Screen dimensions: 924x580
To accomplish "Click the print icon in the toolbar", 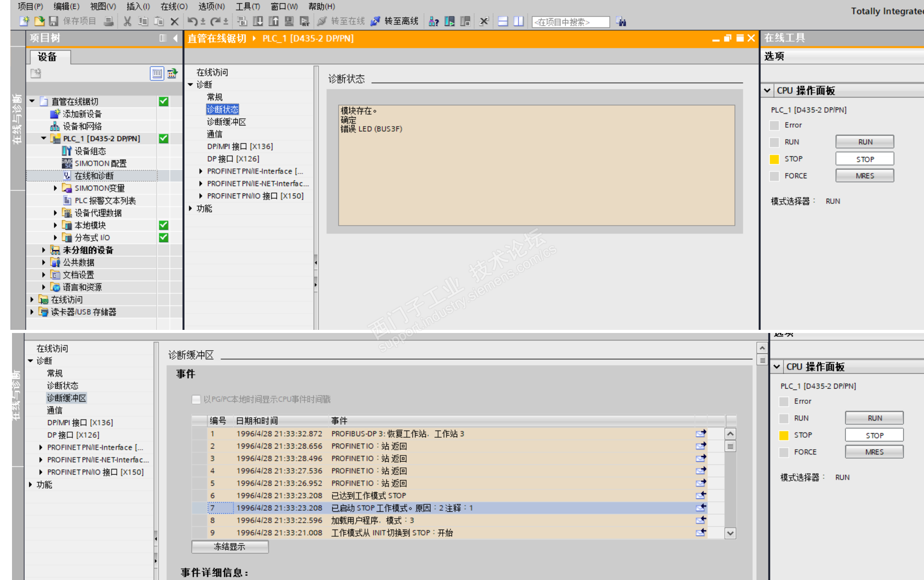I will click(x=108, y=21).
